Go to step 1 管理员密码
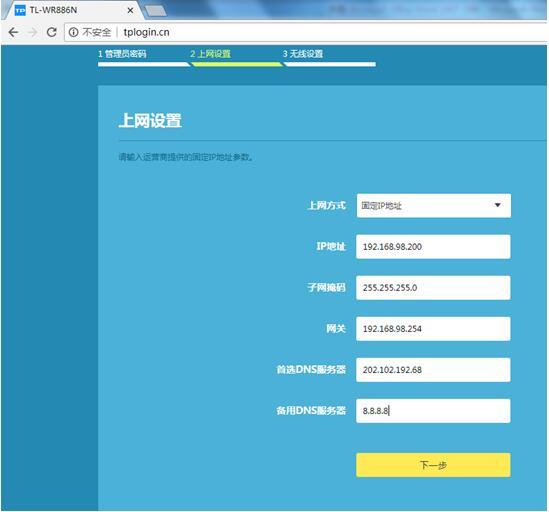The height and width of the screenshot is (512, 549). [x=122, y=54]
